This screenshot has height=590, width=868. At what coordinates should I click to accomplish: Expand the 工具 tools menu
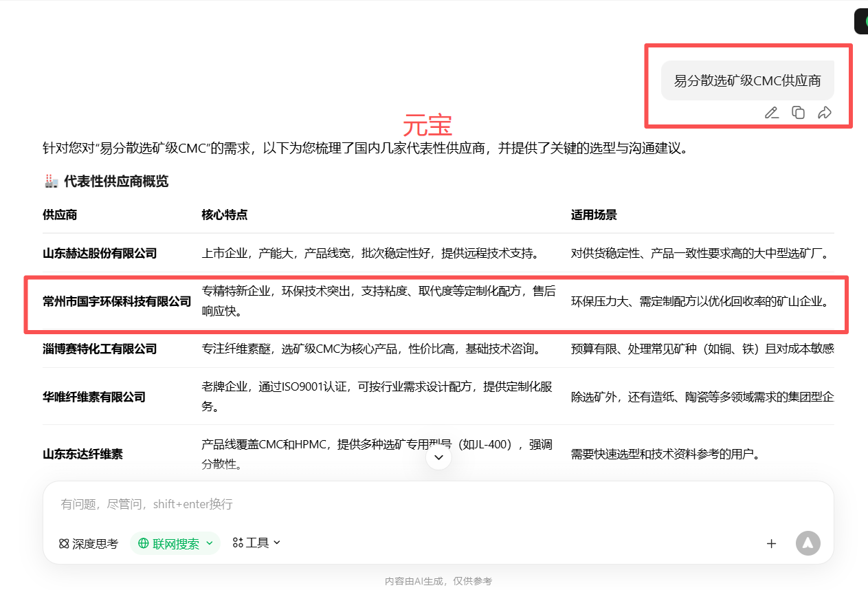coord(256,543)
